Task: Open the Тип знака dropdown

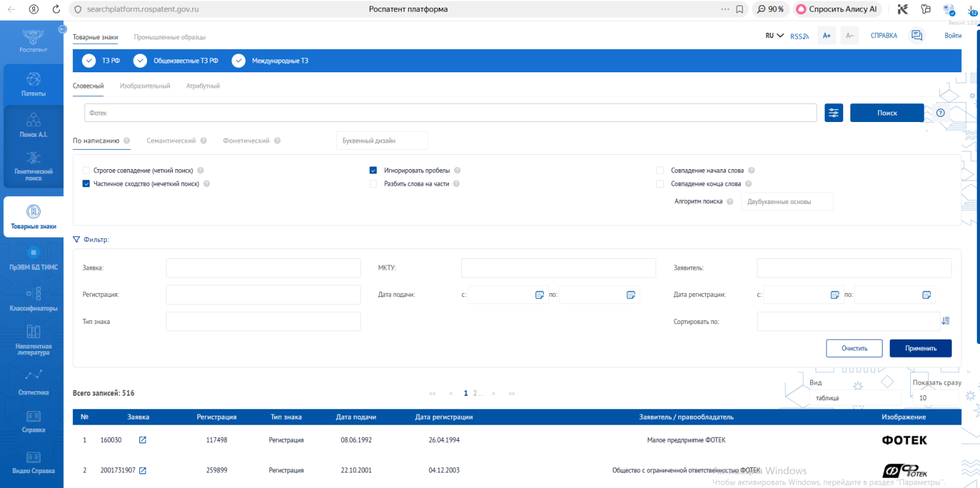Action: [x=263, y=321]
